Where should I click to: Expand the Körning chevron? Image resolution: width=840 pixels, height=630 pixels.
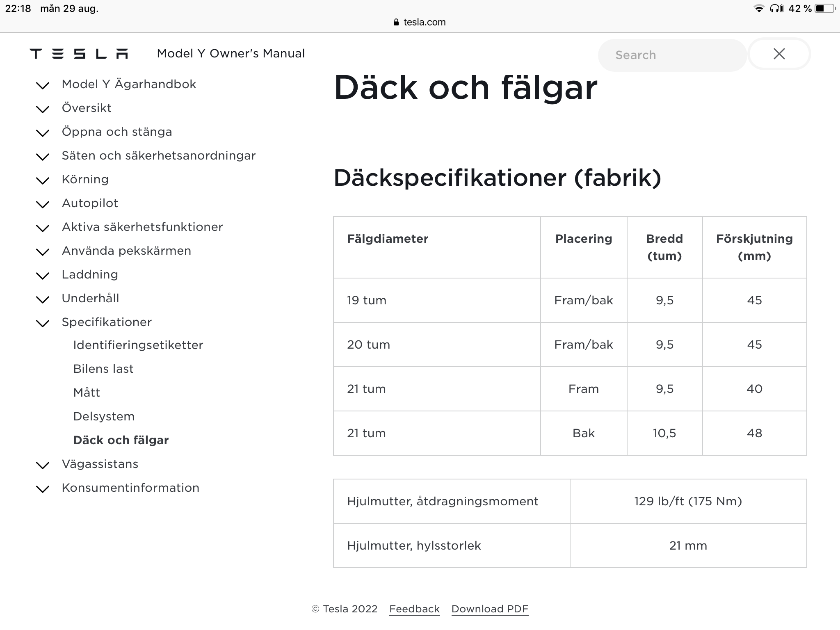pos(43,180)
